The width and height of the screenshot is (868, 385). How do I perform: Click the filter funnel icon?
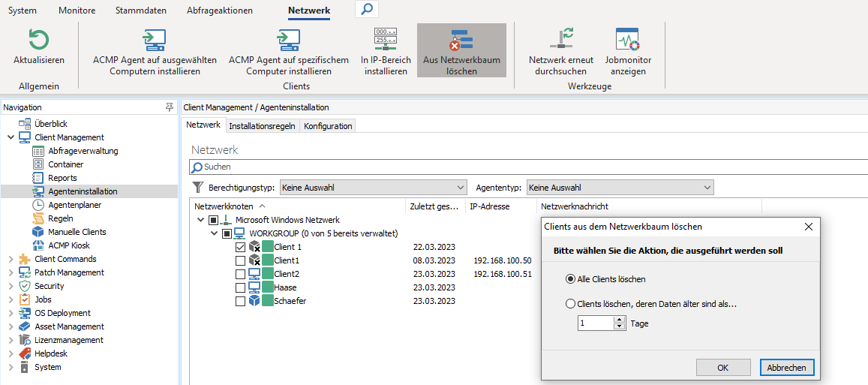pos(197,187)
